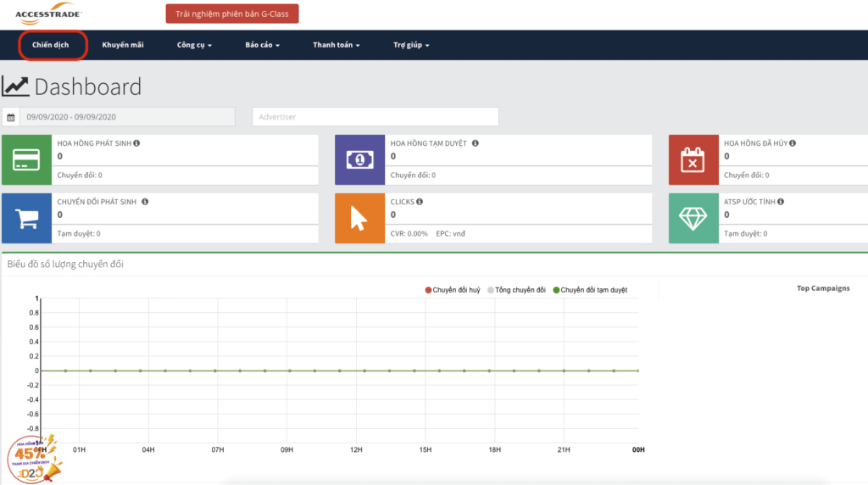868x485 pixels.
Task: Click the 04H label on chart axis
Action: 147,449
